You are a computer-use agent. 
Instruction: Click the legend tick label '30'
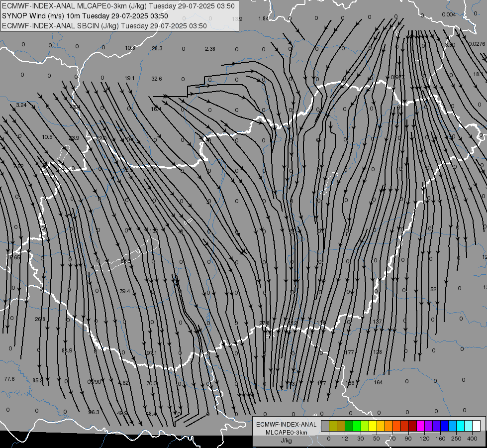pos(361,439)
